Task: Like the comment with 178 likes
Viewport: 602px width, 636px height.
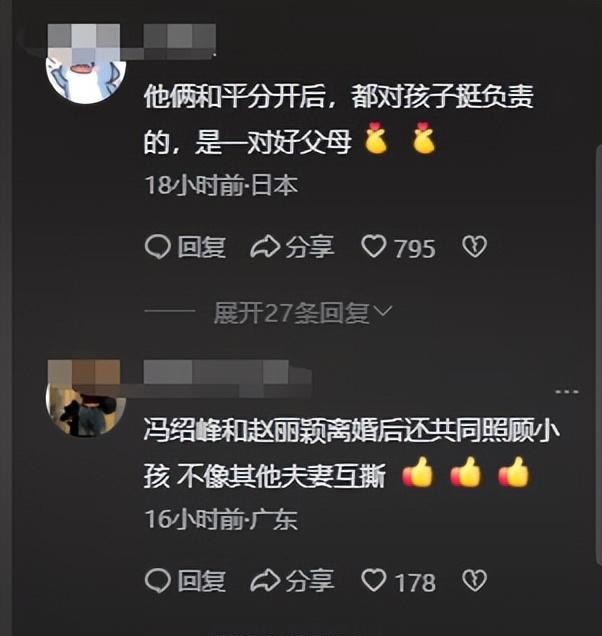Action: click(373, 580)
